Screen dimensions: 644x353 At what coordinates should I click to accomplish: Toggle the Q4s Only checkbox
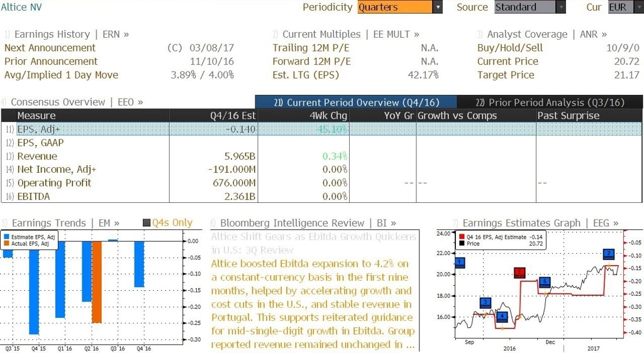click(146, 223)
